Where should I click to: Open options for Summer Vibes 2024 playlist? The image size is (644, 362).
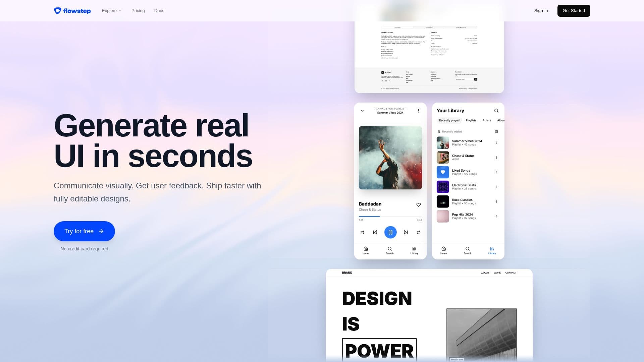pos(496,143)
